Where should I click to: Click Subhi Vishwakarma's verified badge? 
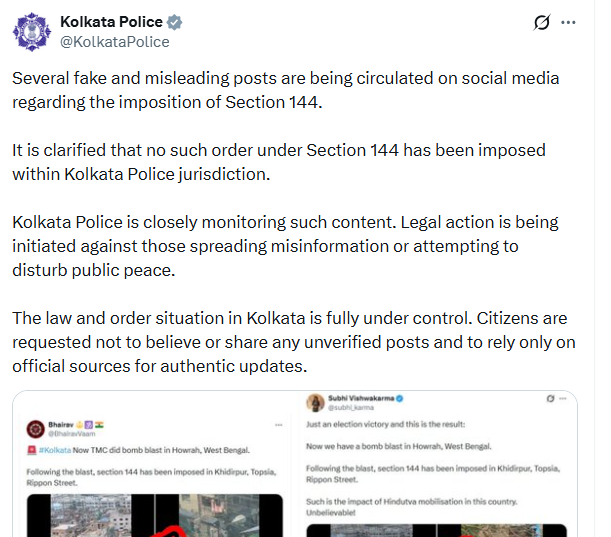coord(399,398)
